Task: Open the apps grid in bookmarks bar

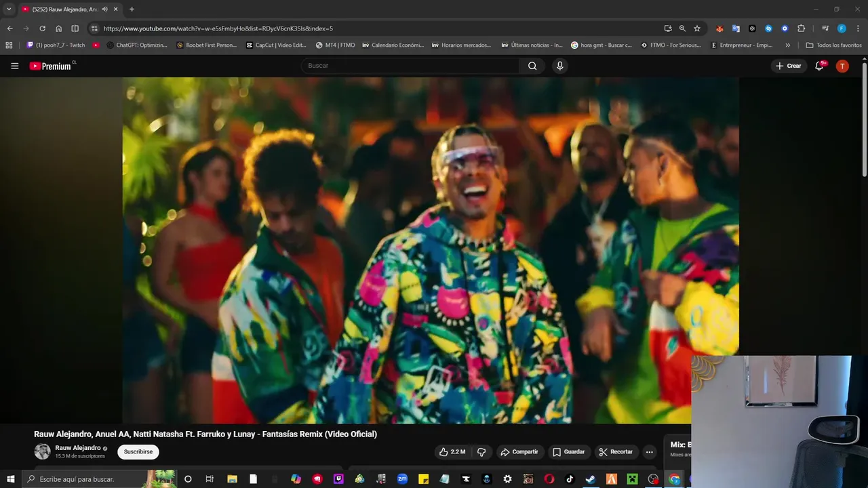Action: (9, 45)
